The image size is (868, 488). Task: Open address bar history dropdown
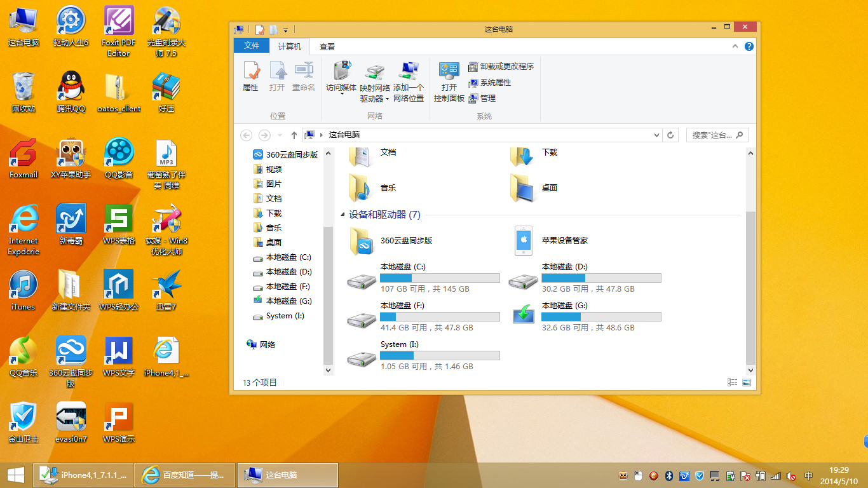(x=657, y=135)
